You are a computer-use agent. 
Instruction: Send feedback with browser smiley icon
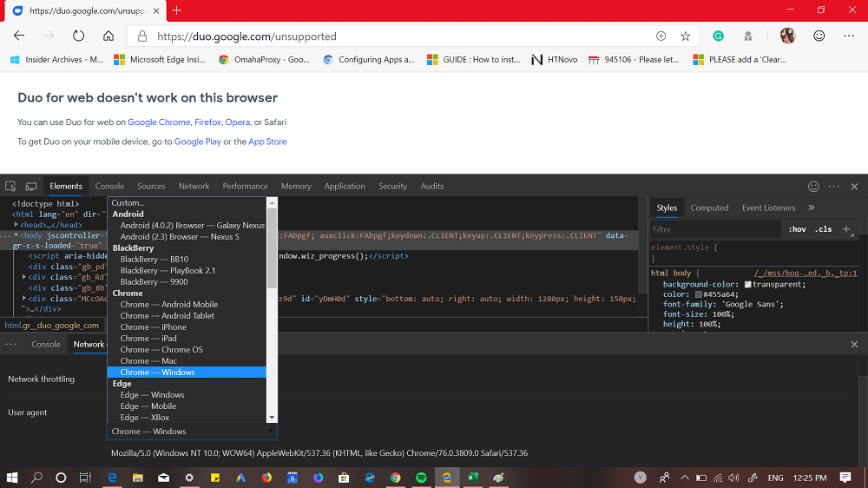click(x=819, y=36)
